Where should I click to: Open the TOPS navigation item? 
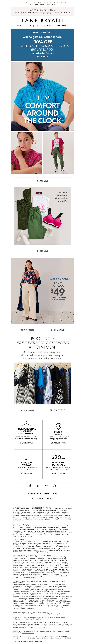click(29, 26)
